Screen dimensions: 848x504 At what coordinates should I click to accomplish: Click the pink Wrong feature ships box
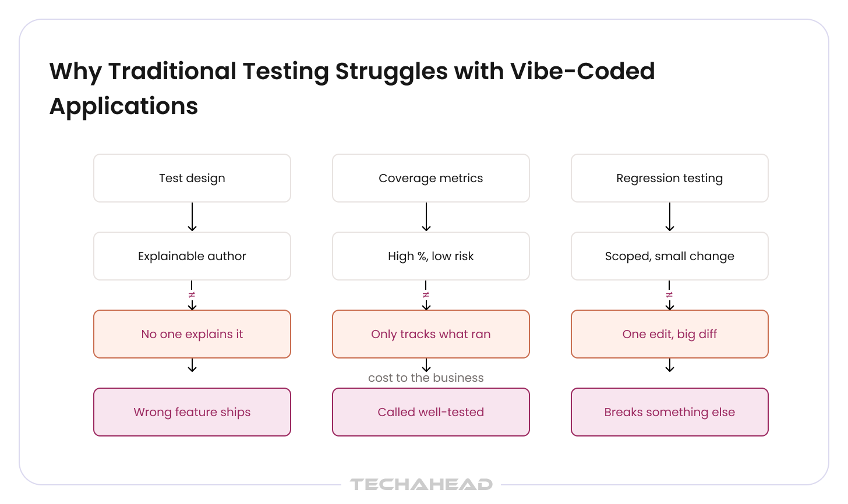(x=192, y=412)
